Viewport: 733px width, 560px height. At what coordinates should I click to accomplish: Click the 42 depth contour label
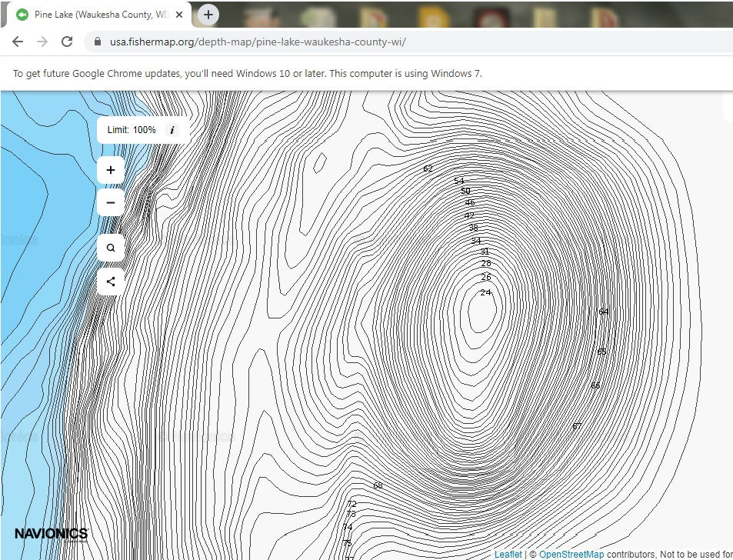pos(469,215)
